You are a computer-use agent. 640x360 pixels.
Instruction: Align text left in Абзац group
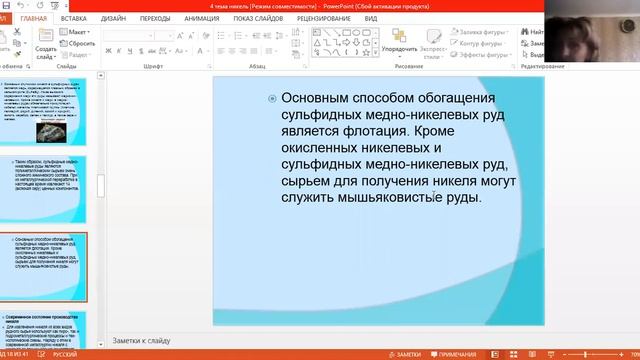[221, 51]
